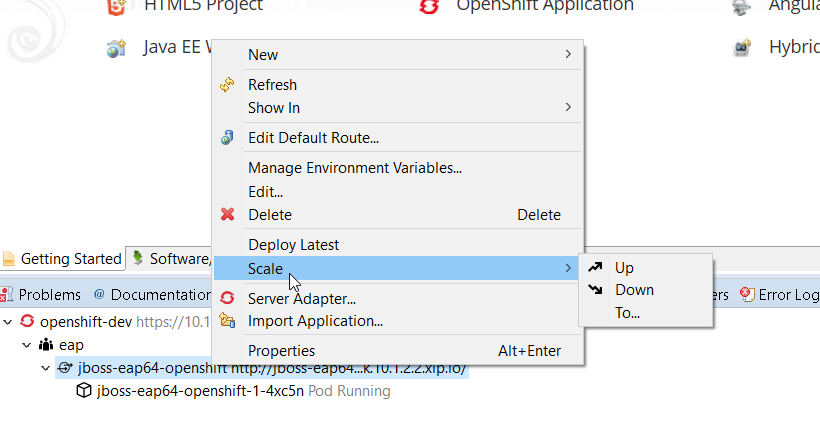Image resolution: width=820 pixels, height=425 pixels.
Task: Click the Server Adapter icon
Action: pyautogui.click(x=227, y=298)
